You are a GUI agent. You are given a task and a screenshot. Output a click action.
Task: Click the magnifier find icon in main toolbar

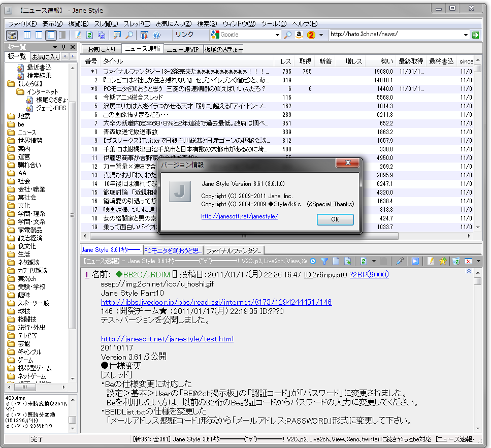(x=129, y=35)
